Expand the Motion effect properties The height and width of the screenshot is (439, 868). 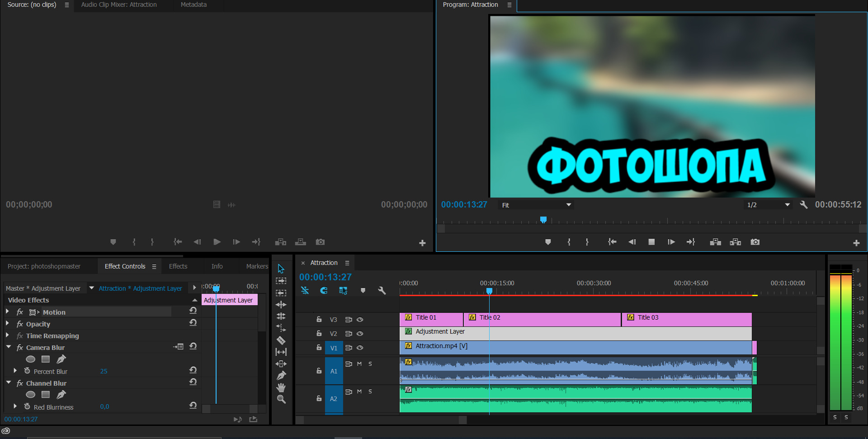coord(7,312)
